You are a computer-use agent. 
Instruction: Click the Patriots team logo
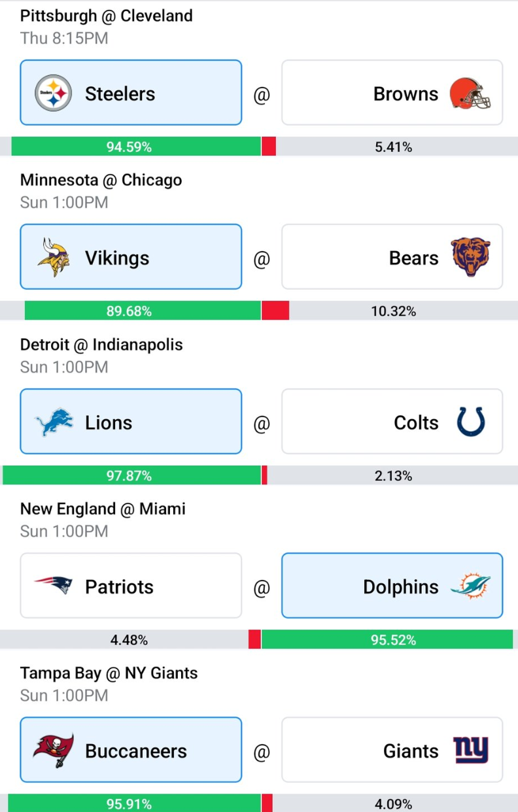[53, 586]
